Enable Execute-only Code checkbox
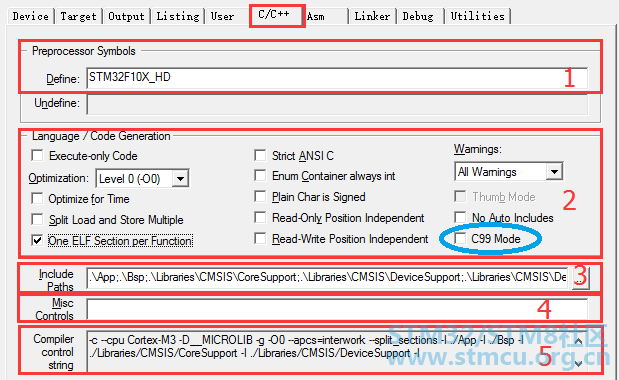Viewport: 619px width, 380px height. [x=37, y=155]
